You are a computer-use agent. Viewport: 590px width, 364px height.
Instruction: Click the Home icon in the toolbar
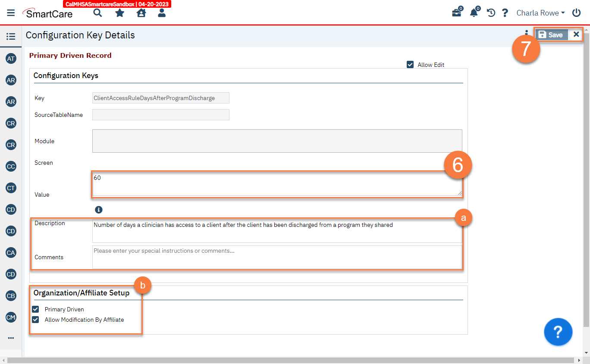[x=141, y=13]
